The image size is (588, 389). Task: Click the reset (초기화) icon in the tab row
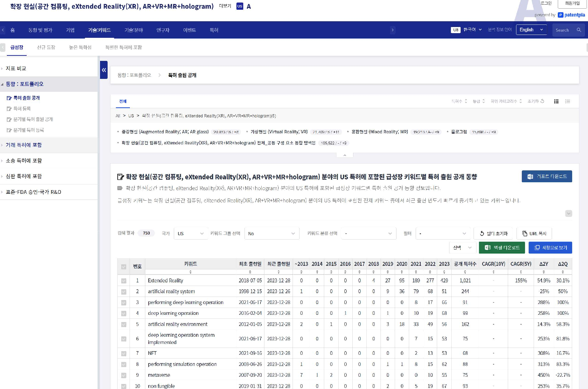(x=542, y=101)
